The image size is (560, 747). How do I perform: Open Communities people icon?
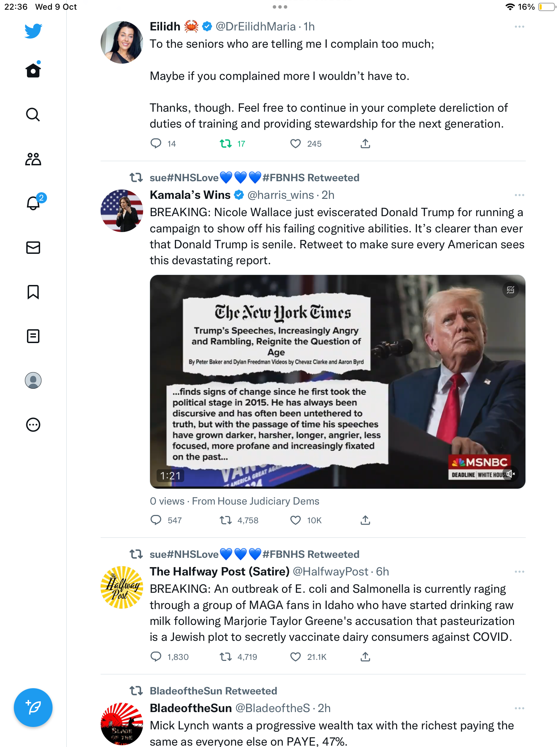pyautogui.click(x=33, y=159)
